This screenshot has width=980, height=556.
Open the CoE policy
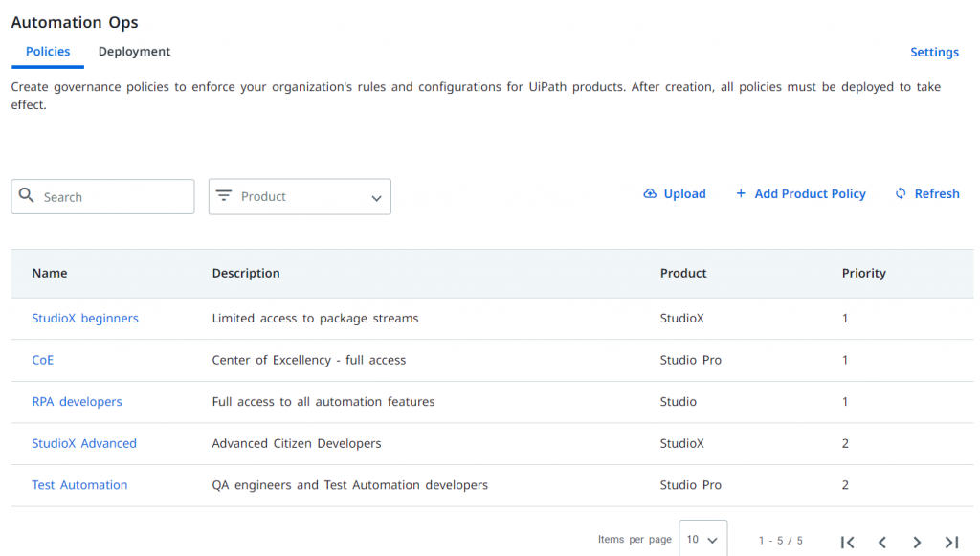pos(42,360)
